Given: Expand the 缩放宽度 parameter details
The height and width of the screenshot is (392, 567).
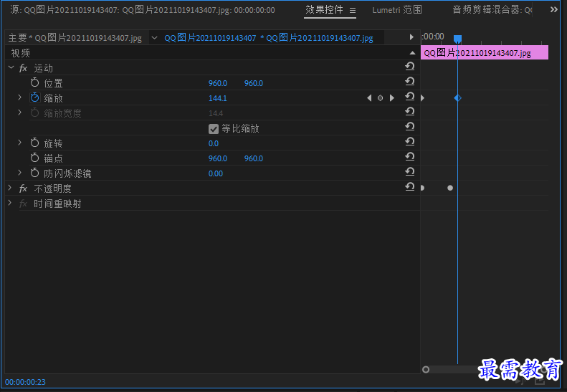Looking at the screenshot, I should [x=20, y=113].
